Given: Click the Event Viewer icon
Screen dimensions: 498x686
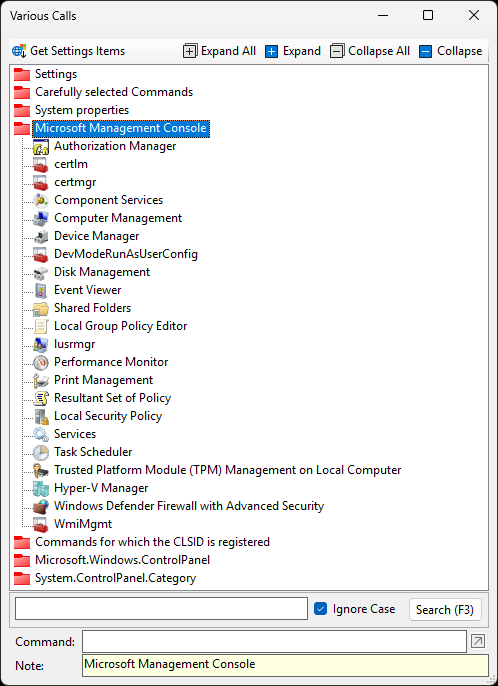Looking at the screenshot, I should click(41, 290).
